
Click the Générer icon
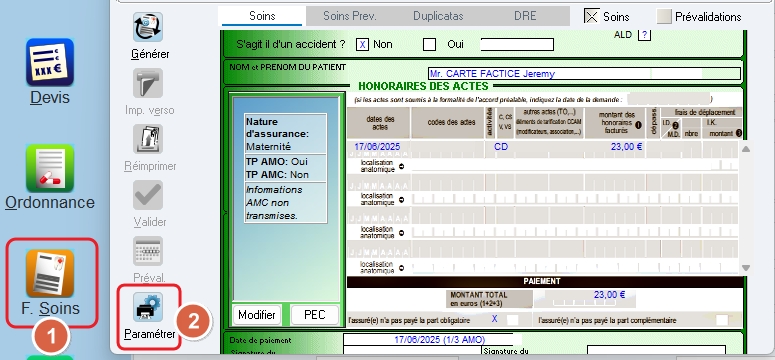(x=148, y=27)
